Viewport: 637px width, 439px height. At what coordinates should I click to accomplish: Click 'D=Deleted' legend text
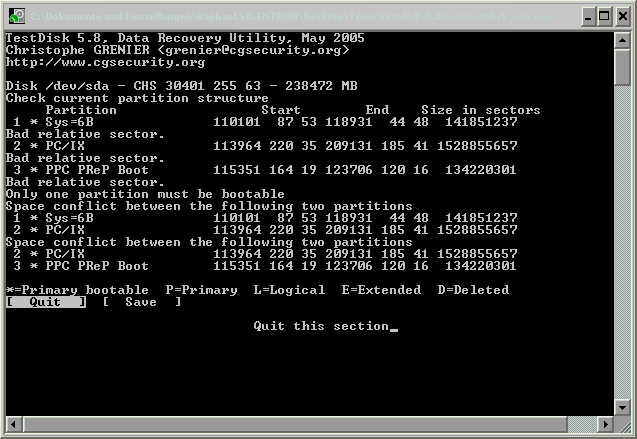click(x=473, y=290)
